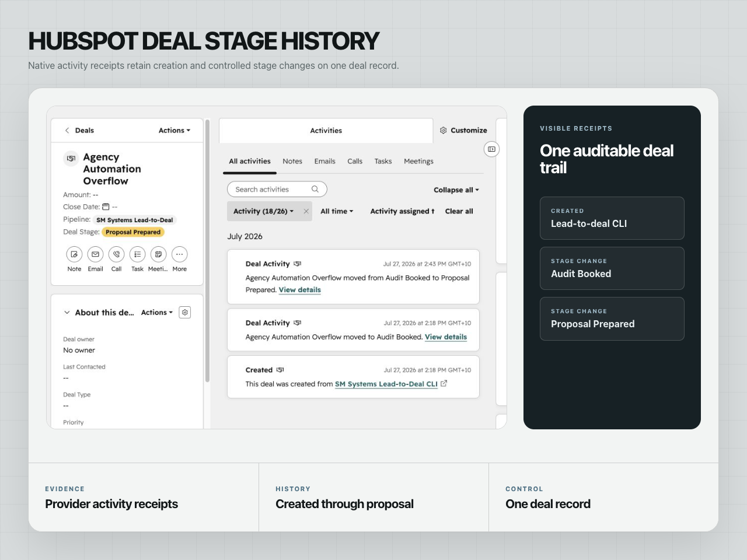Click the Deal Type field label
Viewport: 747px width, 560px height.
[x=76, y=395]
